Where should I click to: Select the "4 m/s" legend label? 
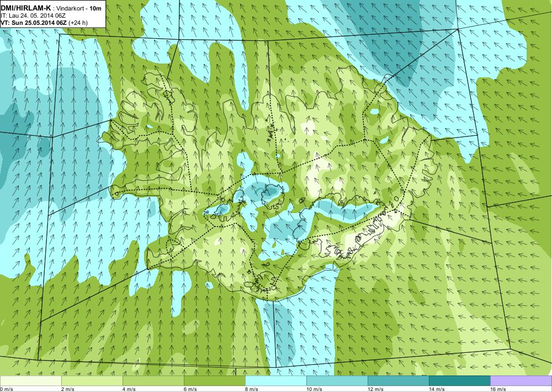pos(129,389)
